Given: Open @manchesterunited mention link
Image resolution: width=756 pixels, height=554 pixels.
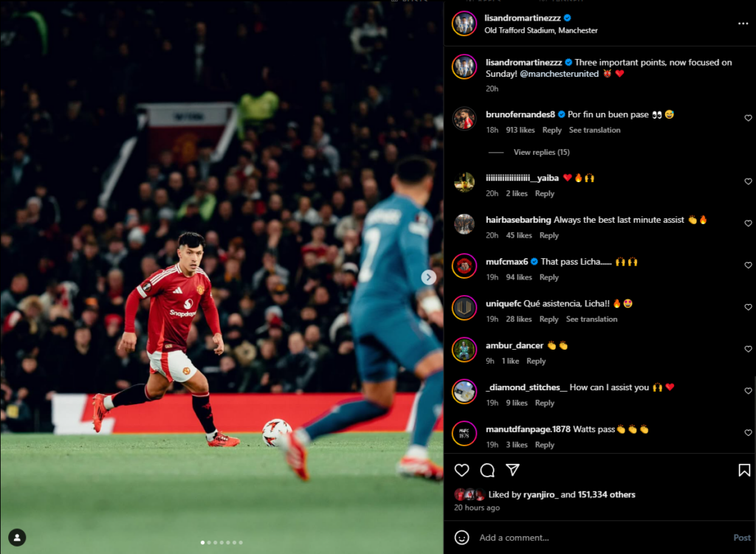Looking at the screenshot, I should [560, 74].
